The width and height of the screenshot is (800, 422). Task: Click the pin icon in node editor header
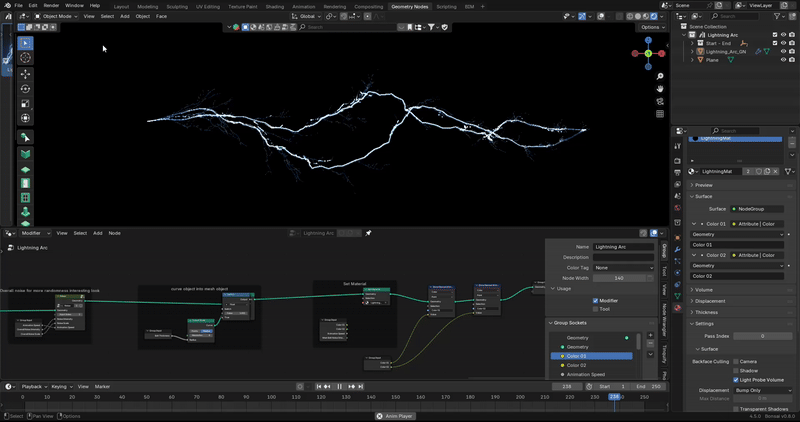pos(368,233)
